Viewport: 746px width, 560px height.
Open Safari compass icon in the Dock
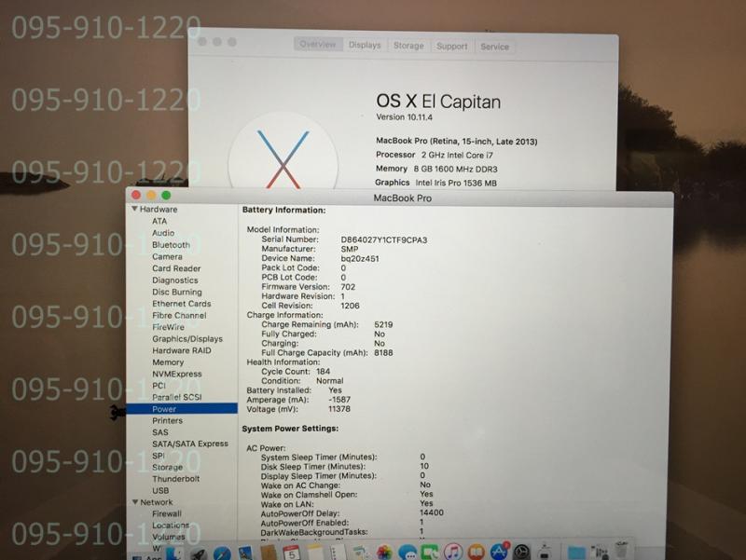coord(222,553)
